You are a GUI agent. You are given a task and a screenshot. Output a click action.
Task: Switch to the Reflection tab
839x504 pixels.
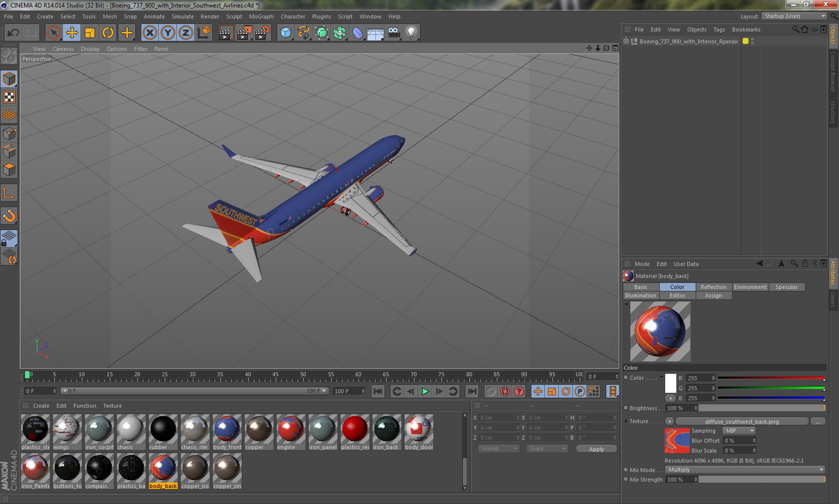pyautogui.click(x=714, y=287)
